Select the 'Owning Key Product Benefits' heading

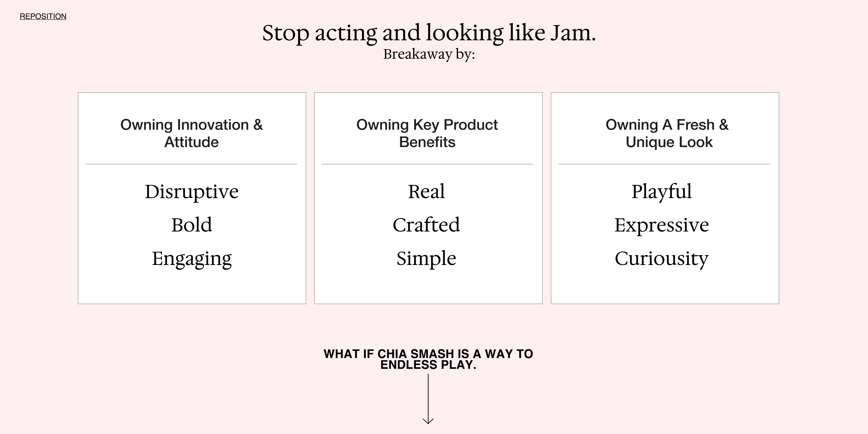pyautogui.click(x=427, y=133)
